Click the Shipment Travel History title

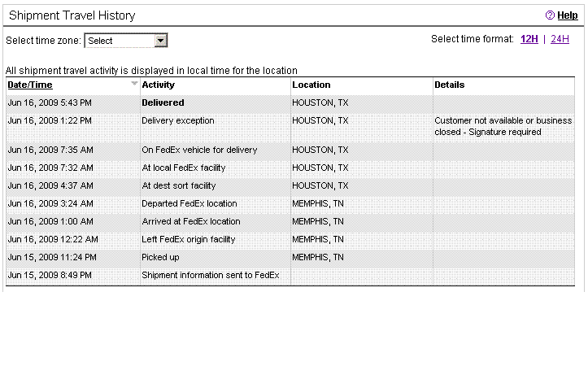pos(72,15)
